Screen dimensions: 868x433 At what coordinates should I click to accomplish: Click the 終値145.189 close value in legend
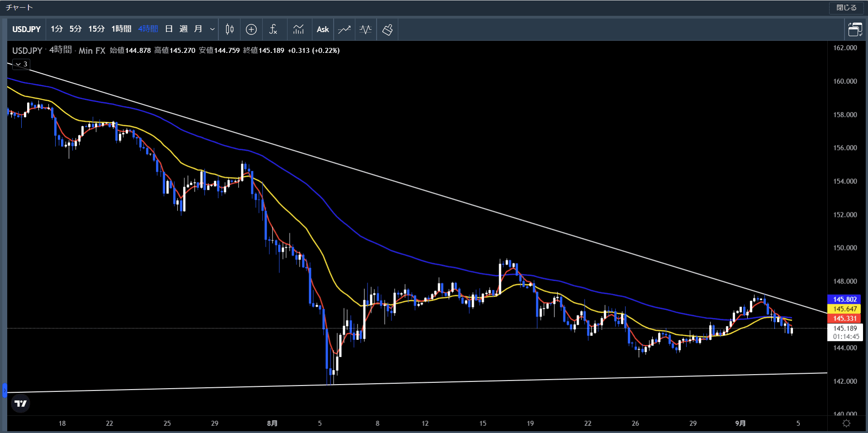point(264,50)
